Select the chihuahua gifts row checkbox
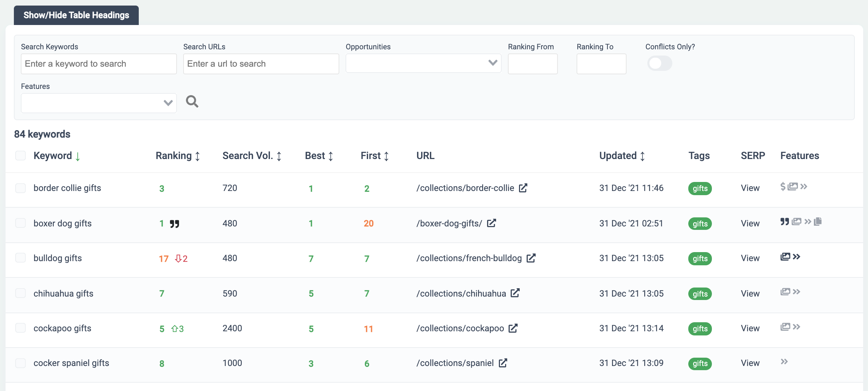This screenshot has width=868, height=391. pyautogui.click(x=20, y=293)
